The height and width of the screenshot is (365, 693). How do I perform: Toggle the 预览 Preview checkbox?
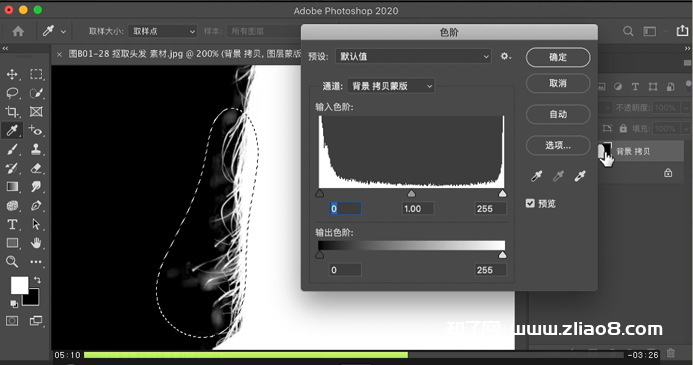tap(530, 203)
